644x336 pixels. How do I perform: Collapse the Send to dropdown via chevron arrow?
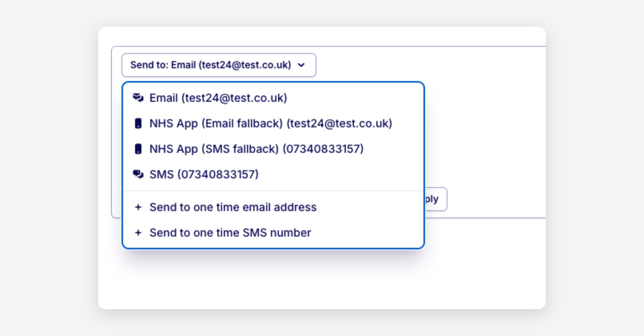301,65
